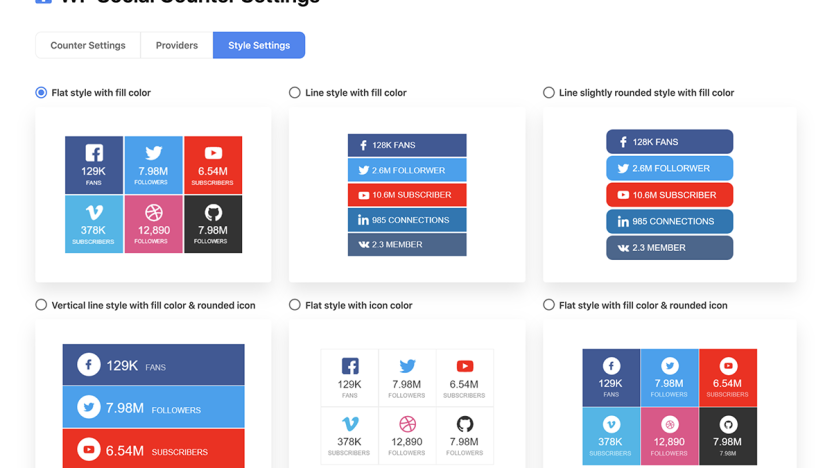Click the Twitter icon in flat icon color preview

click(x=408, y=366)
